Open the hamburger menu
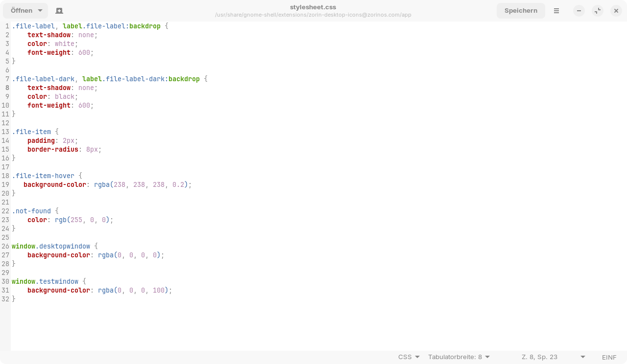The width and height of the screenshot is (627, 364). 556,11
